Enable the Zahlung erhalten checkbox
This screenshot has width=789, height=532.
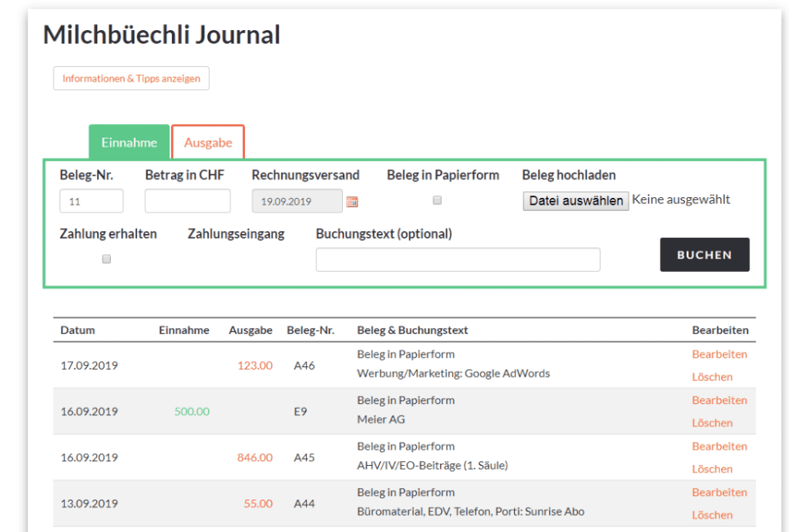[106, 259]
